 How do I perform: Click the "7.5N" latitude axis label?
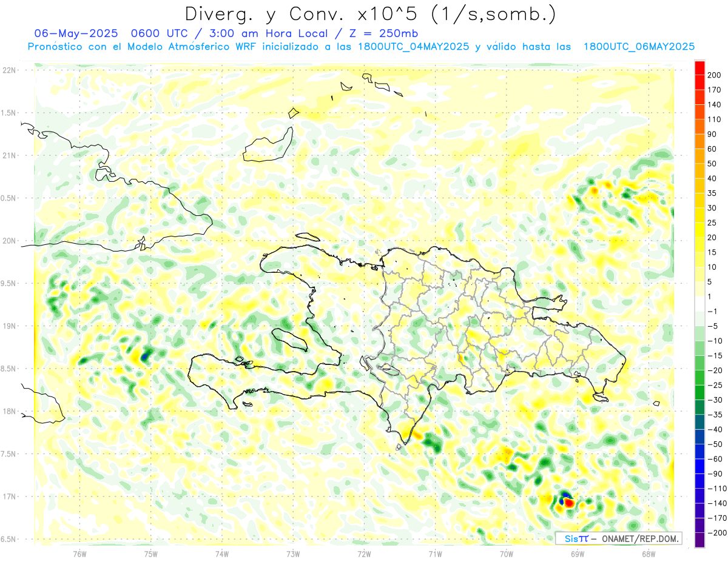point(9,454)
